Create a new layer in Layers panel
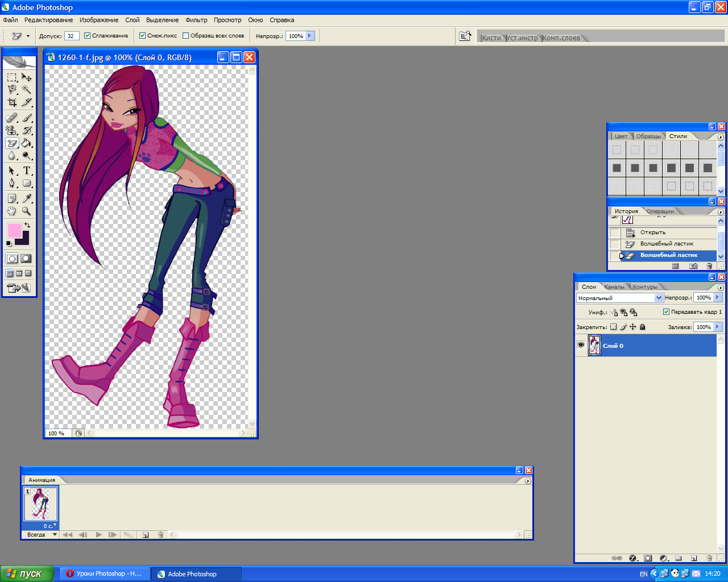728x582 pixels. pos(693,558)
